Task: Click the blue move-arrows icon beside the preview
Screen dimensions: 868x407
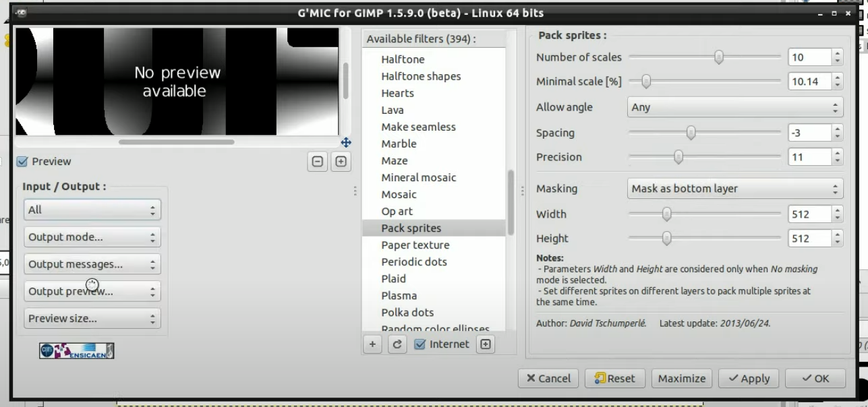Action: point(346,142)
